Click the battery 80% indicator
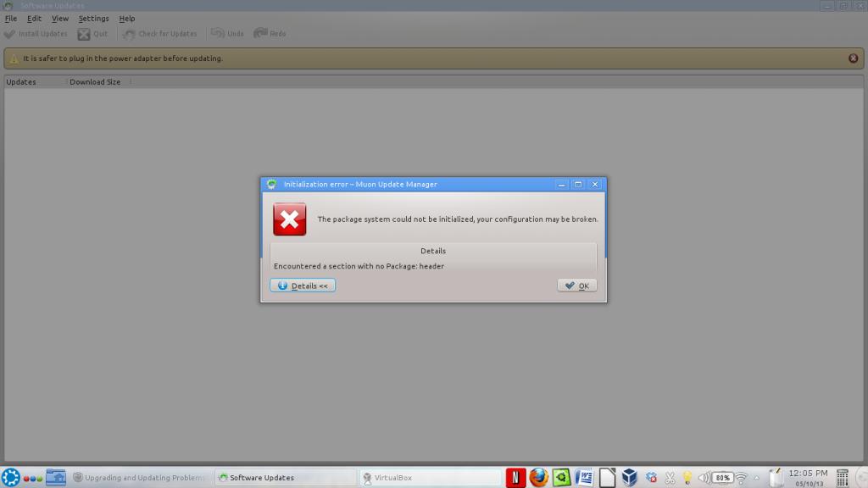This screenshot has height=488, width=868. tap(722, 478)
